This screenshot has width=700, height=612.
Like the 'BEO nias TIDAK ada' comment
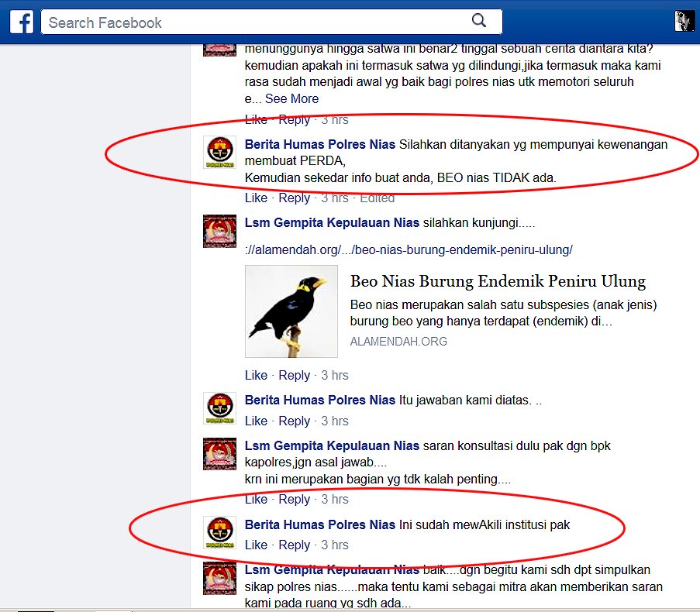(x=256, y=198)
